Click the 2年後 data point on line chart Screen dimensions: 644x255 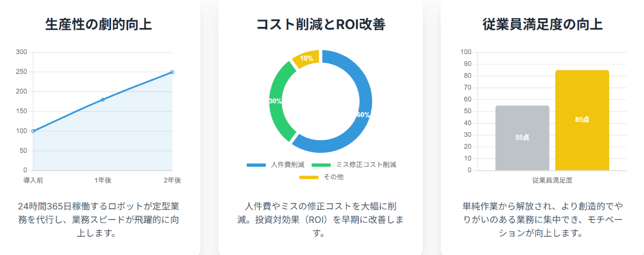tap(172, 72)
